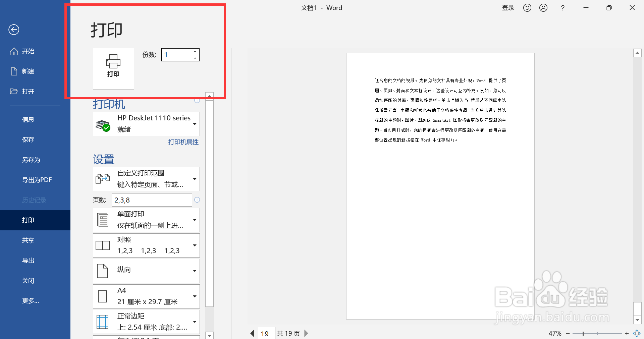Open the single-sided printing dropdown
The image size is (644, 339).
pyautogui.click(x=146, y=220)
